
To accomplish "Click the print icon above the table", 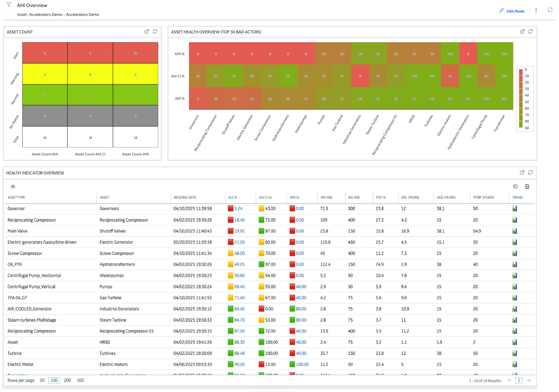I will pos(515,187).
